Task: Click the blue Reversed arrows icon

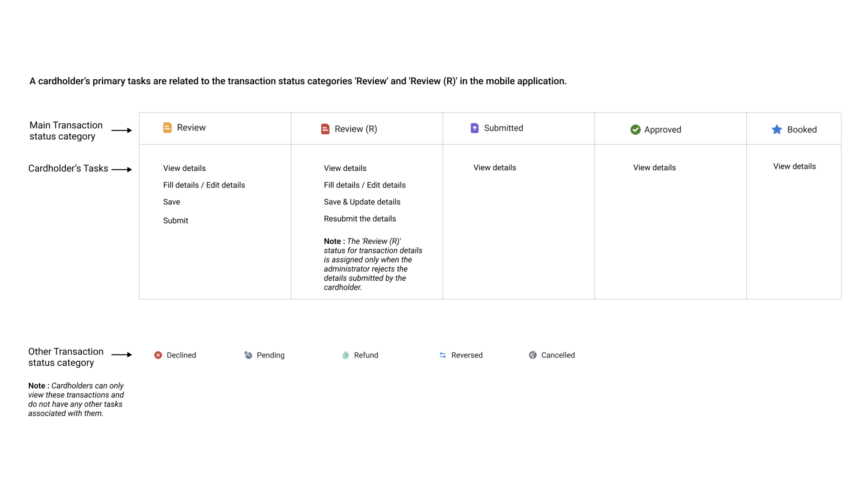Action: click(442, 355)
